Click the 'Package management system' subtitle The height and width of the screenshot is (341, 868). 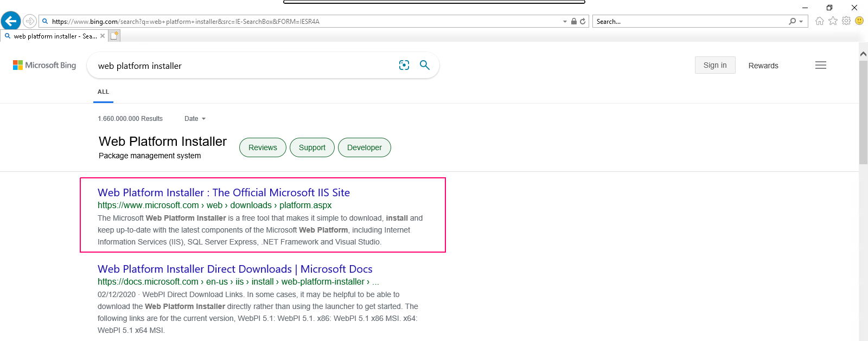(150, 156)
